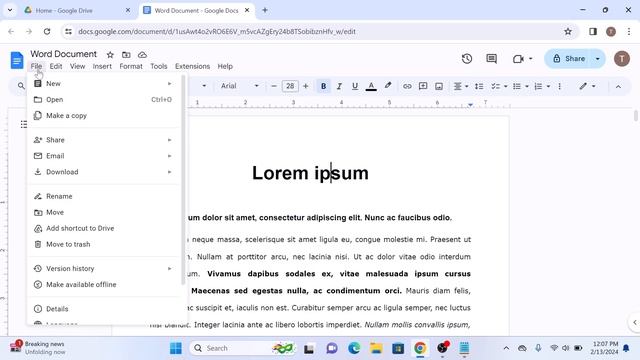Screen dimensions: 640x360
Task: Toggle Bold formatting
Action: [x=323, y=86]
